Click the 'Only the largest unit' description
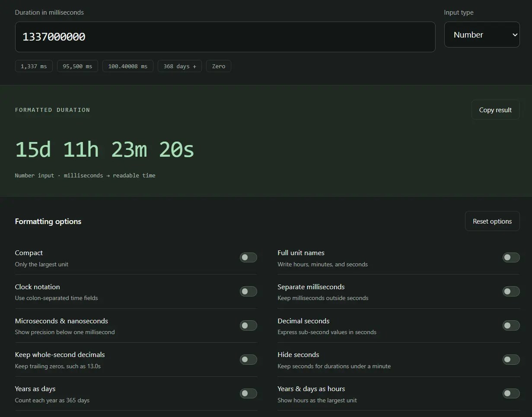The height and width of the screenshot is (417, 532). (41, 264)
